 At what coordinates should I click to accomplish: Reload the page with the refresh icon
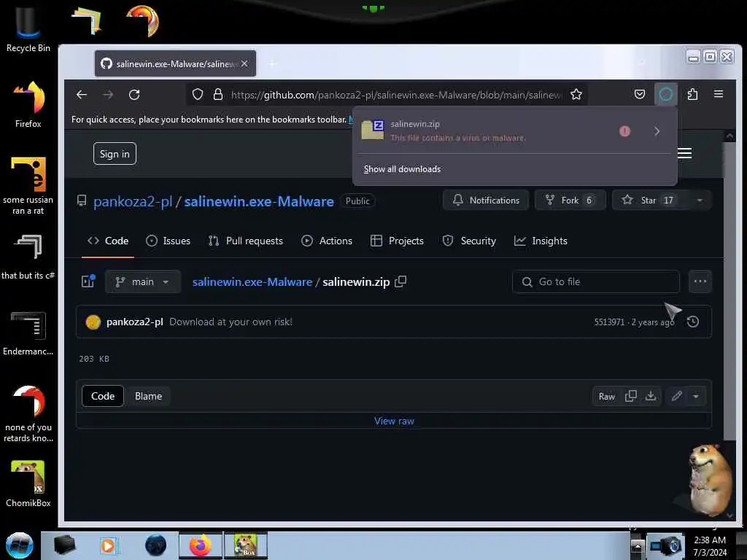tap(134, 95)
